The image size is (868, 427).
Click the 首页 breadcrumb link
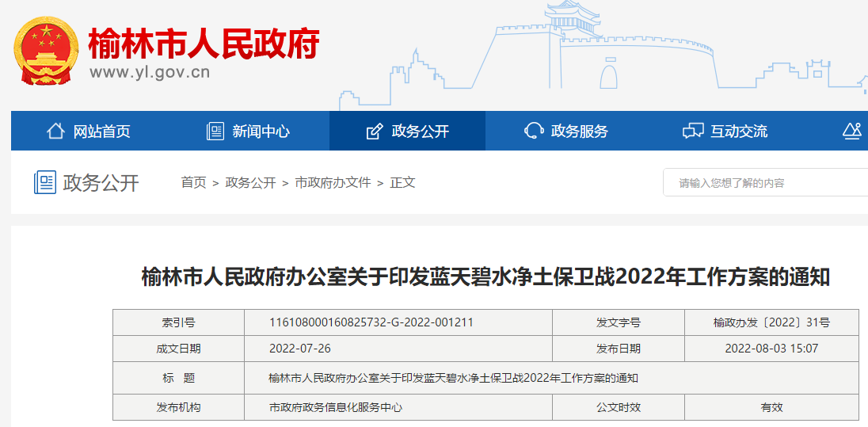point(194,182)
